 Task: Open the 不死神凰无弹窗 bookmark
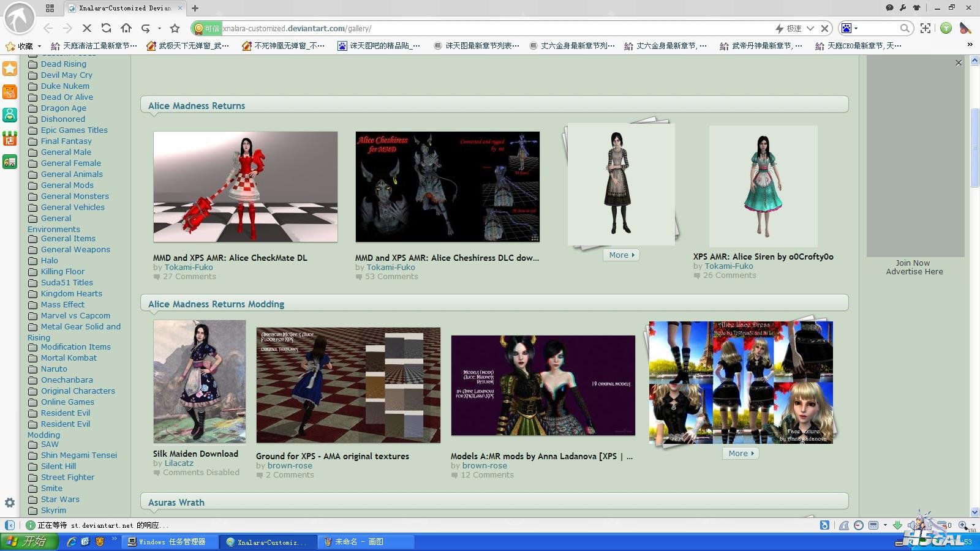(283, 46)
